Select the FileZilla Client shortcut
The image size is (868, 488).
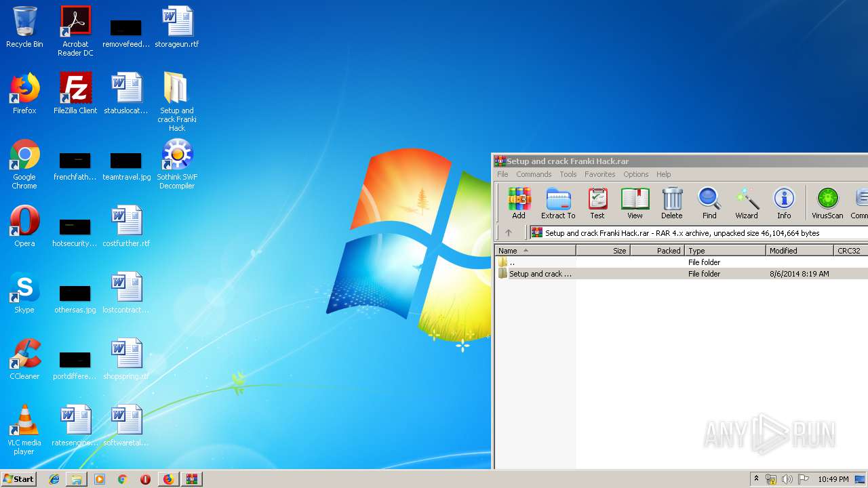pyautogui.click(x=75, y=94)
